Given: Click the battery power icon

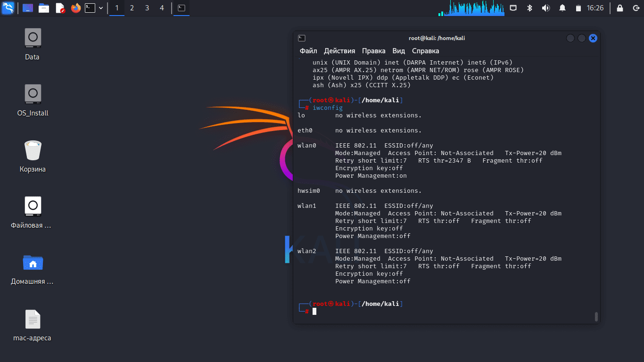Looking at the screenshot, I should click(x=578, y=8).
